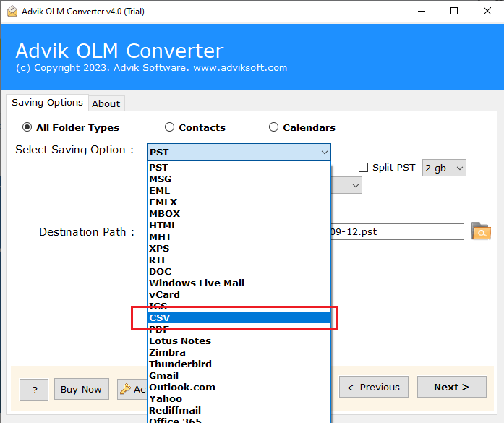Viewport: 504px width, 423px height.
Task: Choose Thunderbird from the list
Action: coord(239,364)
